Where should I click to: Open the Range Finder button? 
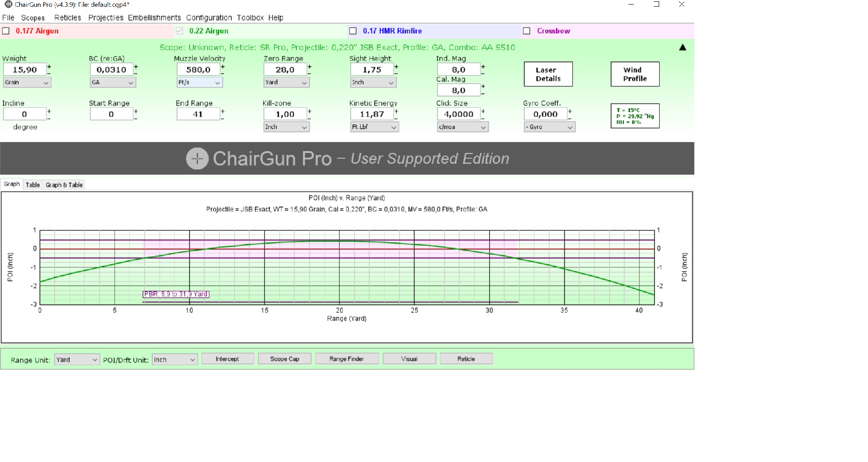click(x=347, y=359)
